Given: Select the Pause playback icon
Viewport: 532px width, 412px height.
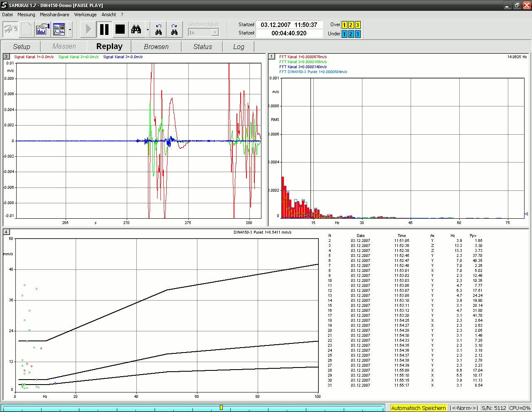Looking at the screenshot, I should 104,29.
